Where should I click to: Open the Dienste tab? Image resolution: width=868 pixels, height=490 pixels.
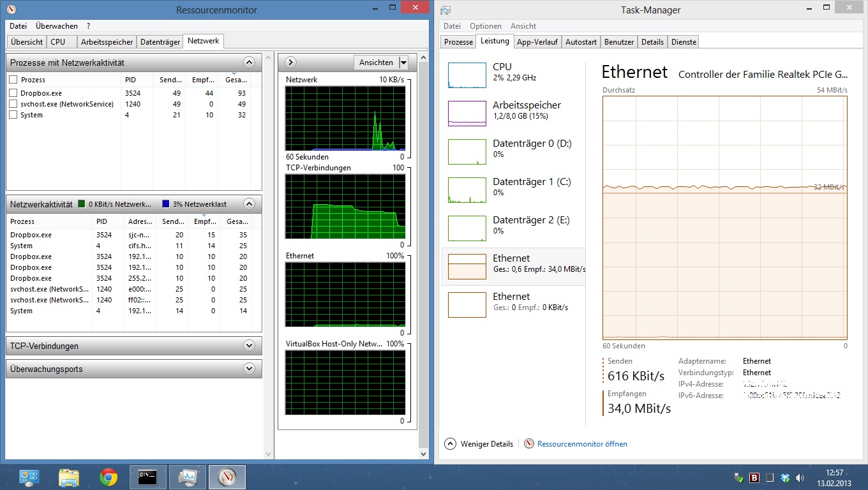tap(684, 41)
